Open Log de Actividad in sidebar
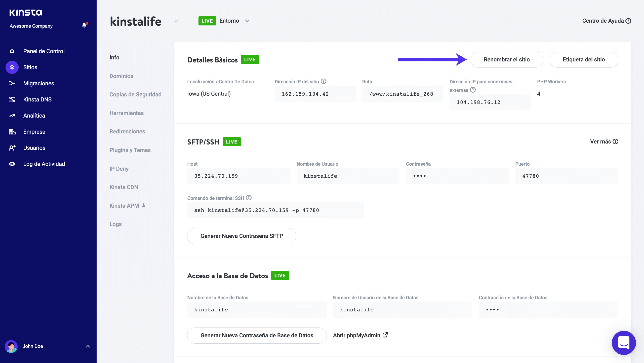The width and height of the screenshot is (644, 363). tap(44, 164)
